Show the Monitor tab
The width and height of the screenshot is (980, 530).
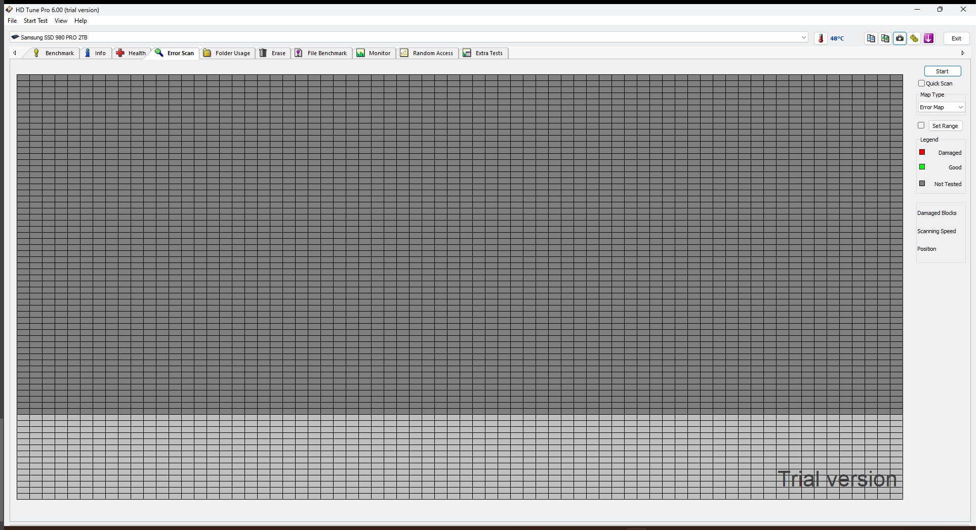click(x=374, y=53)
